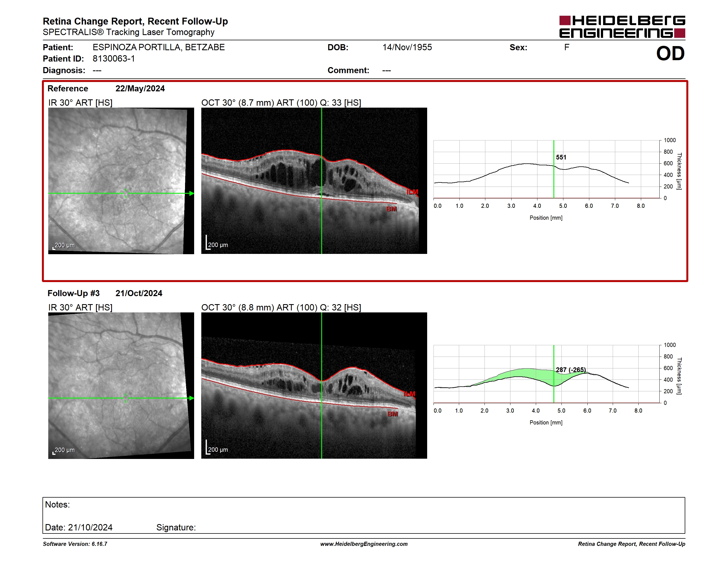The height and width of the screenshot is (563, 728).
Task: Click the patient name ESPINOZA PORTILLA, BETZABE
Action: coord(159,47)
